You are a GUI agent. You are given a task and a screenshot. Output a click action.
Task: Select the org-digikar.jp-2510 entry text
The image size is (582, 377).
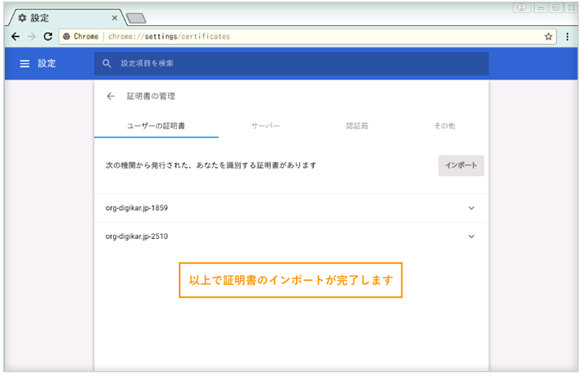tap(137, 236)
